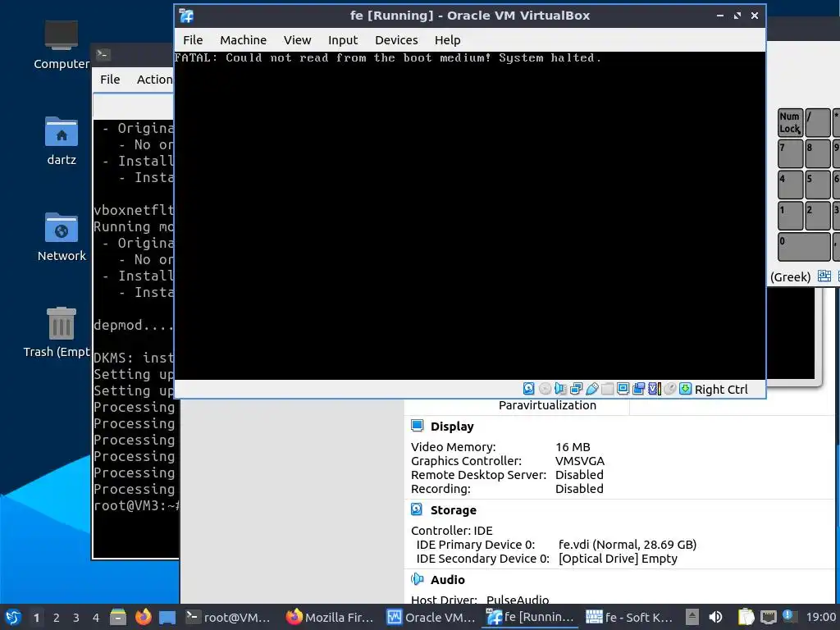Open the Devices menu
840x630 pixels.
(x=396, y=40)
